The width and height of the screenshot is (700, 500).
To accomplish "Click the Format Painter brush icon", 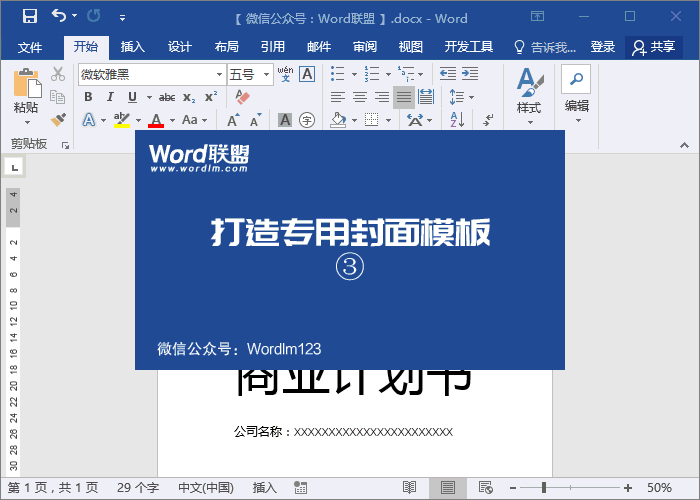I will pyautogui.click(x=58, y=120).
